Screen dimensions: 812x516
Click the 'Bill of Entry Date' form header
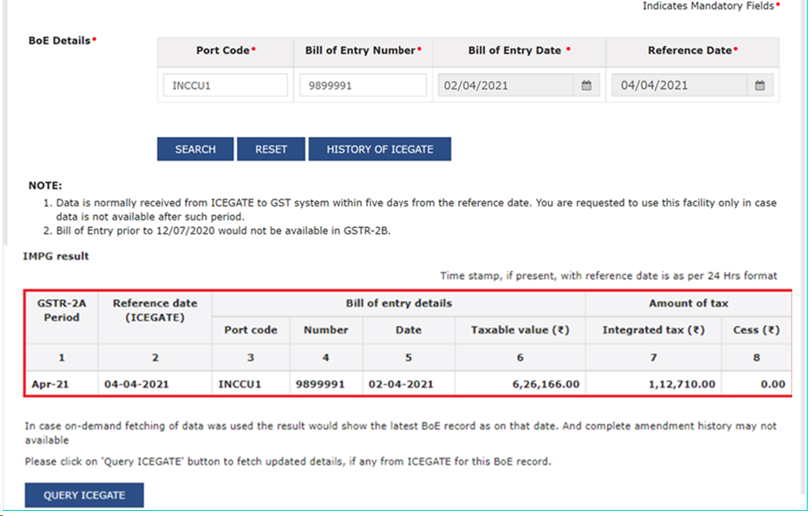519,50
